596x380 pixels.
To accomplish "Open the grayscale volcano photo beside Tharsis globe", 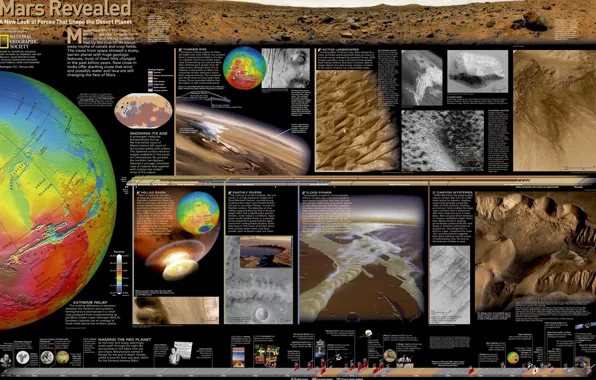I will click(x=285, y=68).
